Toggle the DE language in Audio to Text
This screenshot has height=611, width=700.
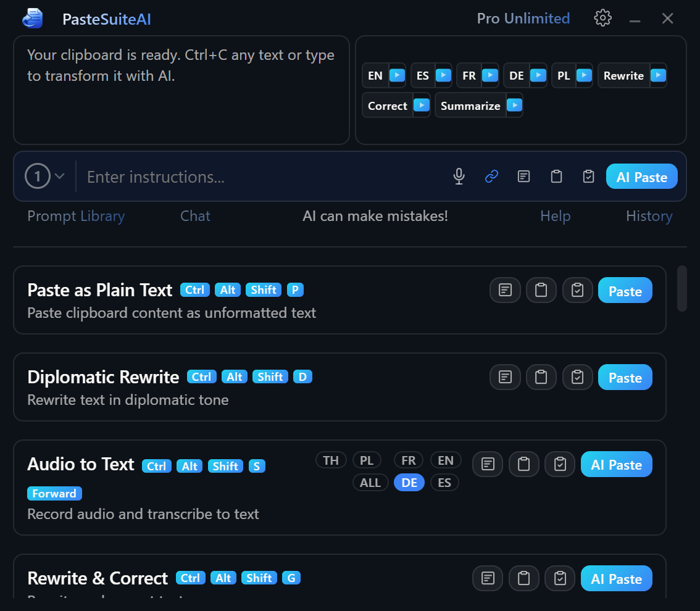[409, 483]
